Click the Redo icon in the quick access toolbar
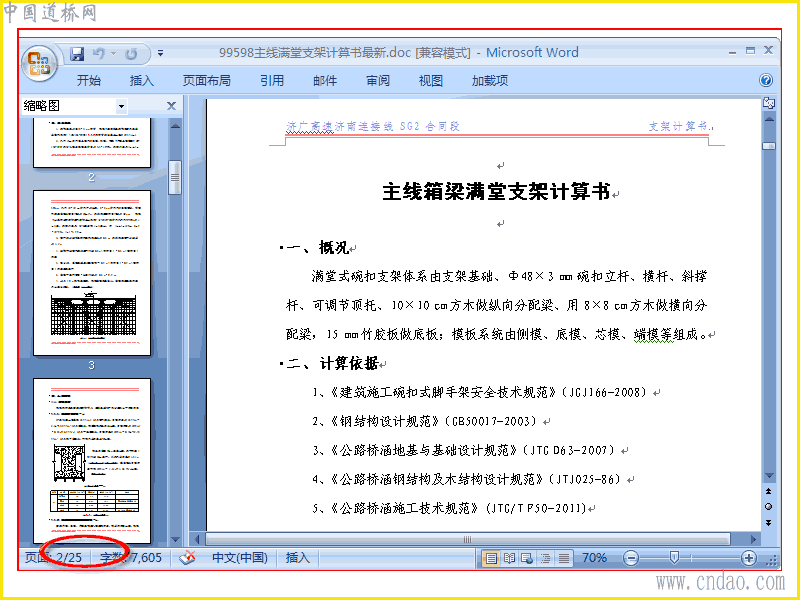The height and width of the screenshot is (600, 800). tap(131, 54)
